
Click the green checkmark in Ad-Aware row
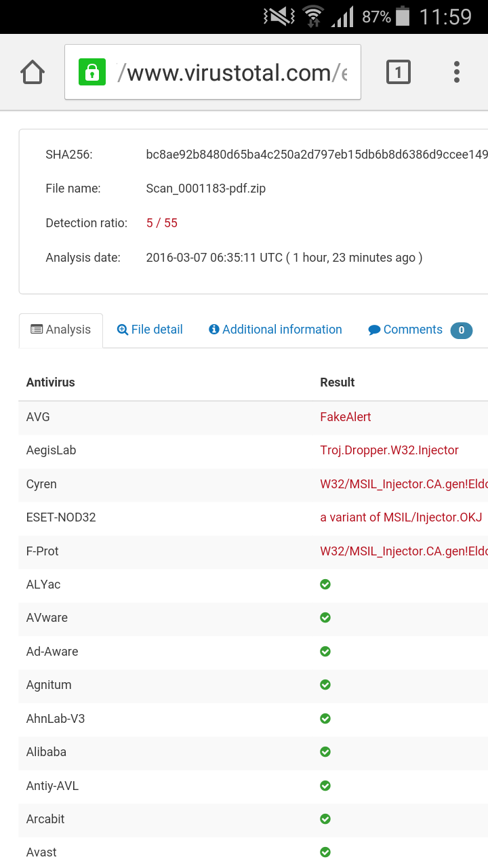pos(325,652)
